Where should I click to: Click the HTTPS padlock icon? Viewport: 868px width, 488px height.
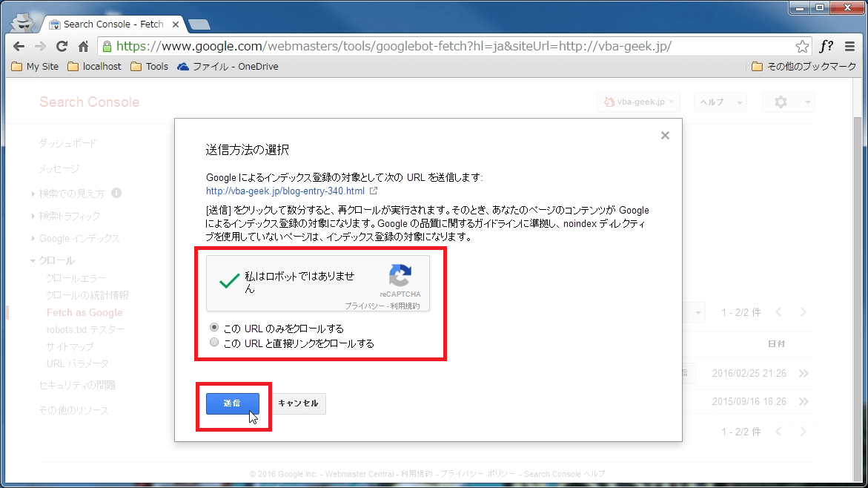coord(108,45)
